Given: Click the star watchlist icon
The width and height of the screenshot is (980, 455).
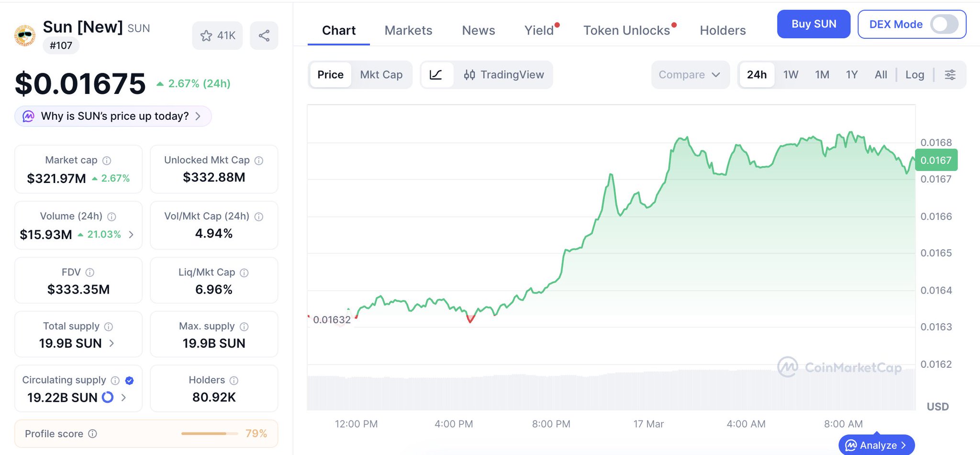Looking at the screenshot, I should pos(206,36).
